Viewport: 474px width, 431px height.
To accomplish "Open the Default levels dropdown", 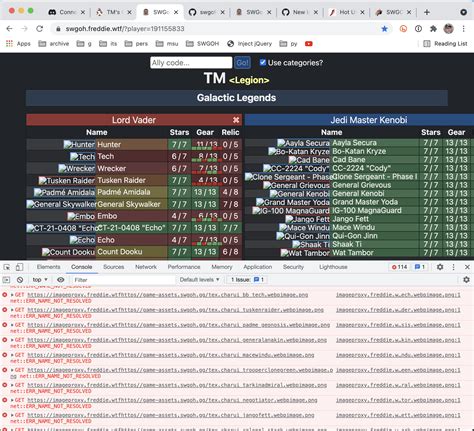I will coord(199,280).
